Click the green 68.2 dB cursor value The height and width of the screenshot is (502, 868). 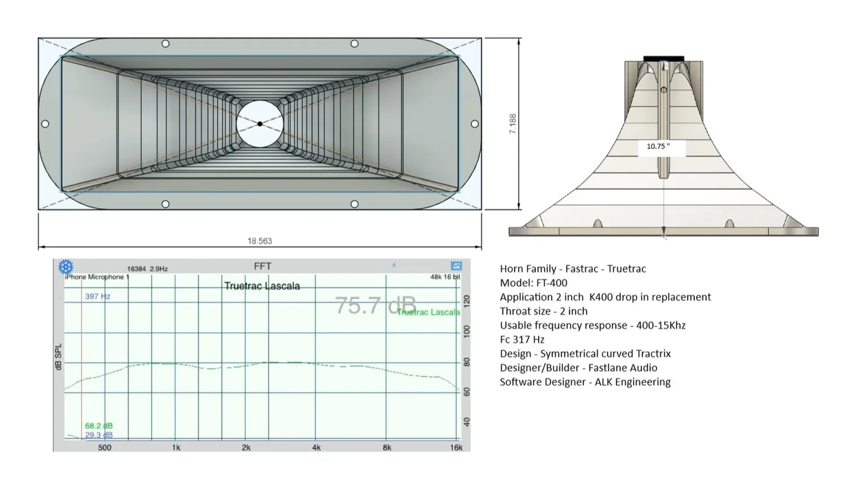[x=98, y=425]
